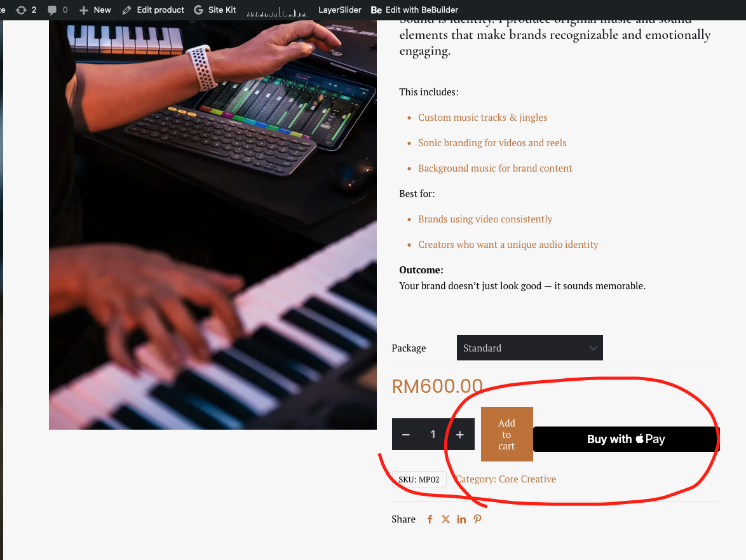746x560 pixels.
Task: Click Add to cart button
Action: click(x=506, y=434)
